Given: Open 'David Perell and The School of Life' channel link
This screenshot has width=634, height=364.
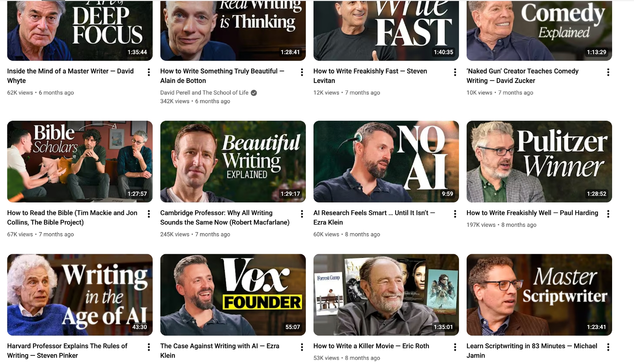Looking at the screenshot, I should click(x=204, y=93).
